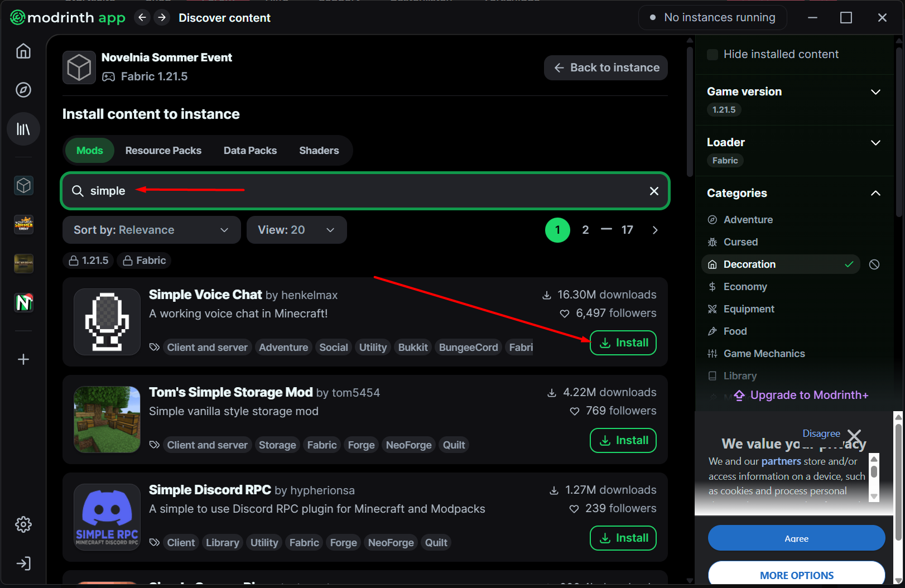Navigate back with the left arrow
Image resolution: width=905 pixels, height=588 pixels.
pos(142,18)
